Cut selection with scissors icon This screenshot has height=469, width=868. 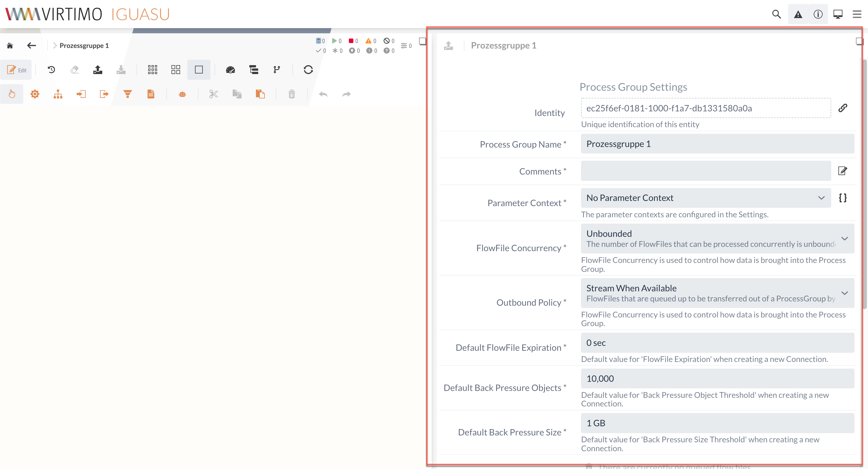[214, 94]
